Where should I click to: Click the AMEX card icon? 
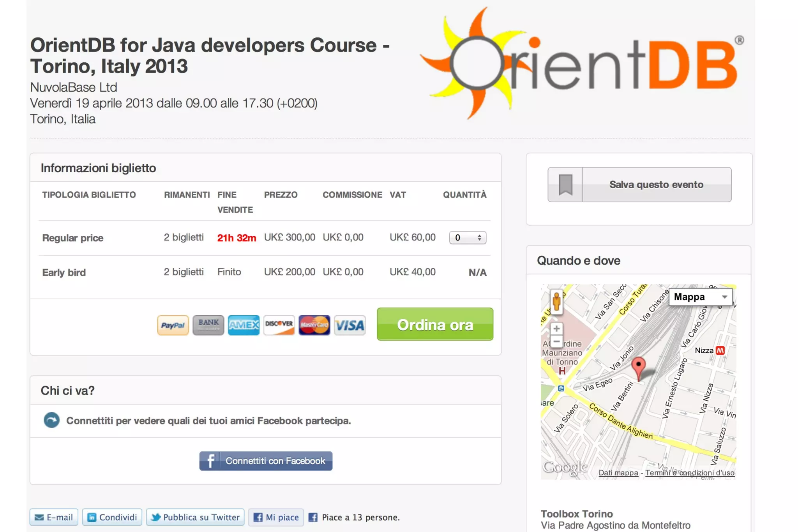click(244, 325)
